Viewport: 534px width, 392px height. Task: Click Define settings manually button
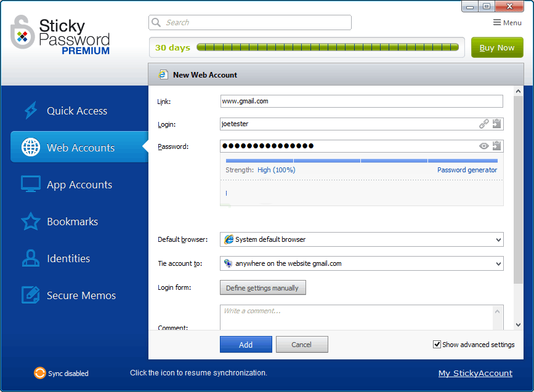[x=262, y=288]
